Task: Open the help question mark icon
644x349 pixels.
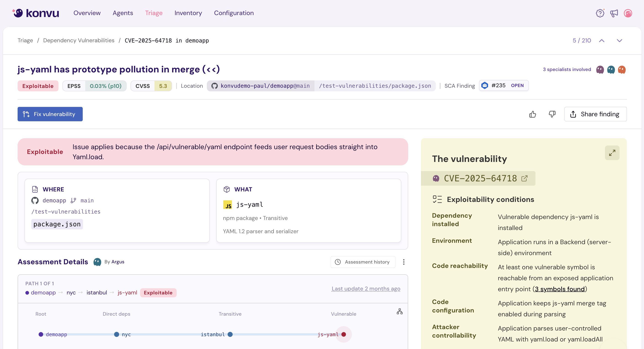Action: pos(600,13)
